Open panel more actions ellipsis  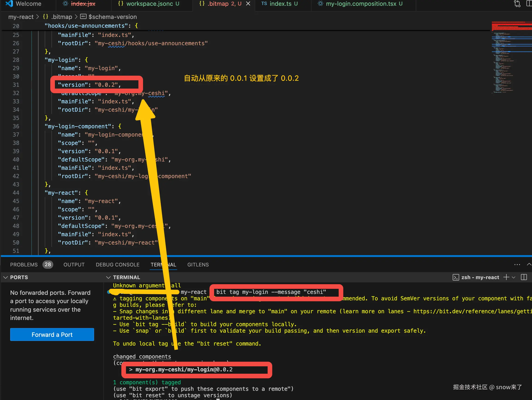pyautogui.click(x=517, y=265)
